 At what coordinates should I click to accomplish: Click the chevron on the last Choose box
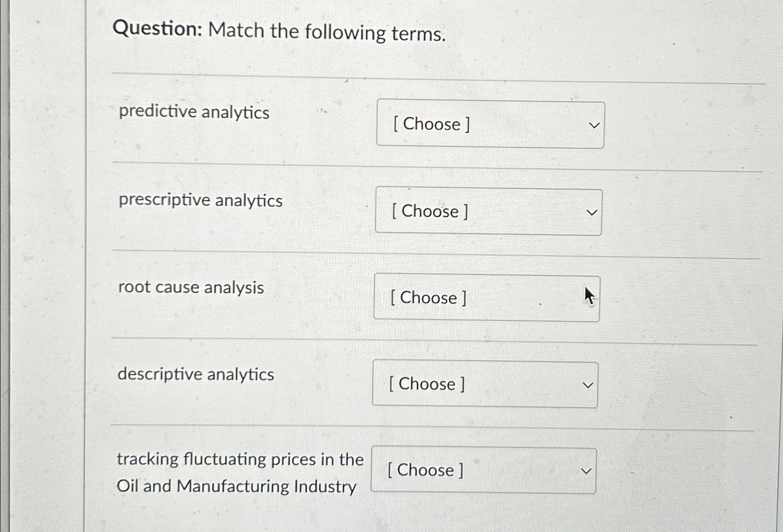[x=586, y=471]
